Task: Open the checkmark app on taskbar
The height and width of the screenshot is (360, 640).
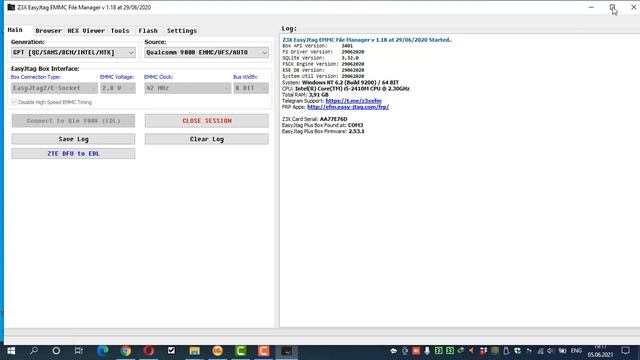Action: [171, 351]
